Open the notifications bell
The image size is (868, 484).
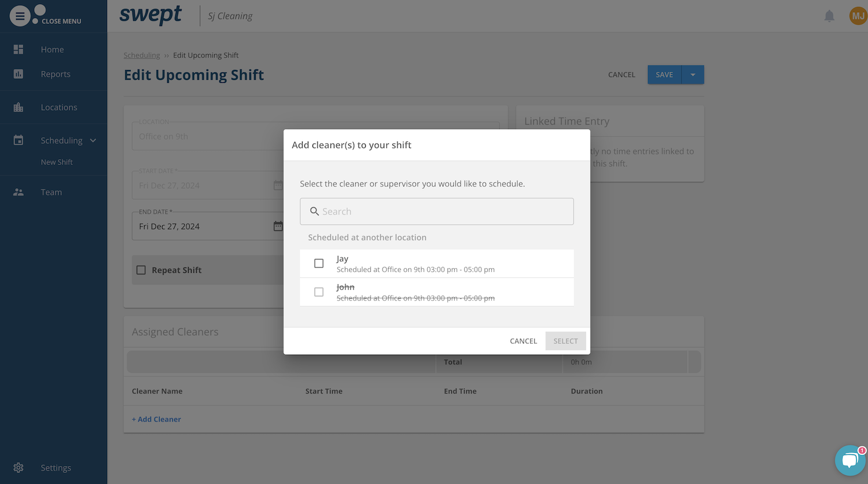[x=829, y=16]
